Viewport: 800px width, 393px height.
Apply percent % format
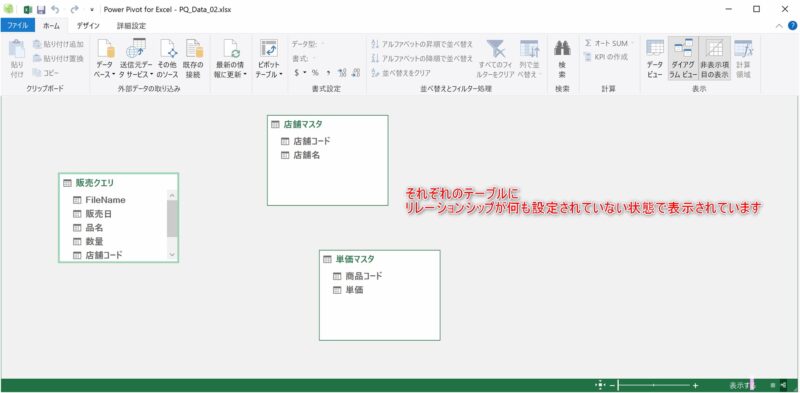coord(315,73)
